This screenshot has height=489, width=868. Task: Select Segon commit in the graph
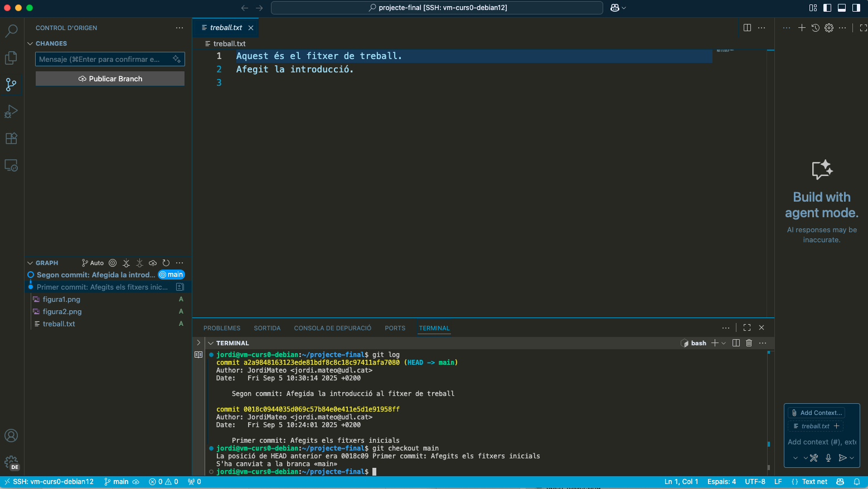pos(96,275)
